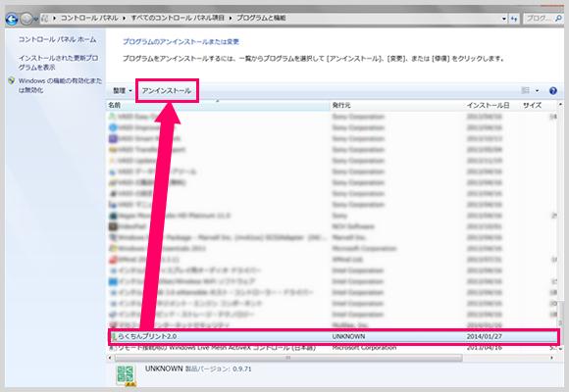Click the すべてのコントロール パネル項目 breadcrumb
569x392 pixels.
coord(178,18)
